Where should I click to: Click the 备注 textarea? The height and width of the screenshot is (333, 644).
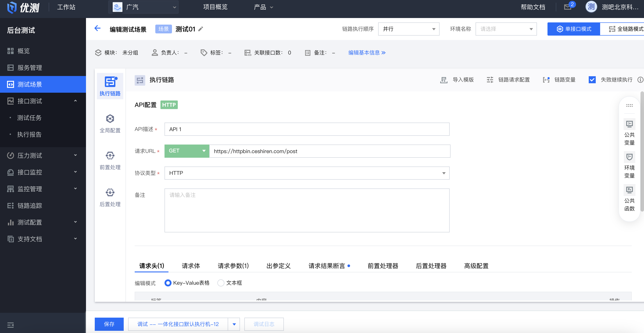(x=307, y=210)
